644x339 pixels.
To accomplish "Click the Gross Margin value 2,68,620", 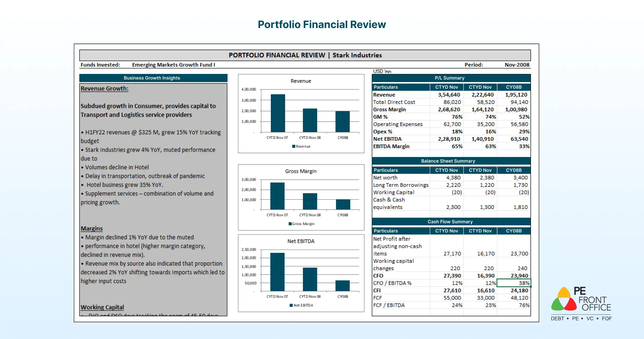I will pos(449,110).
